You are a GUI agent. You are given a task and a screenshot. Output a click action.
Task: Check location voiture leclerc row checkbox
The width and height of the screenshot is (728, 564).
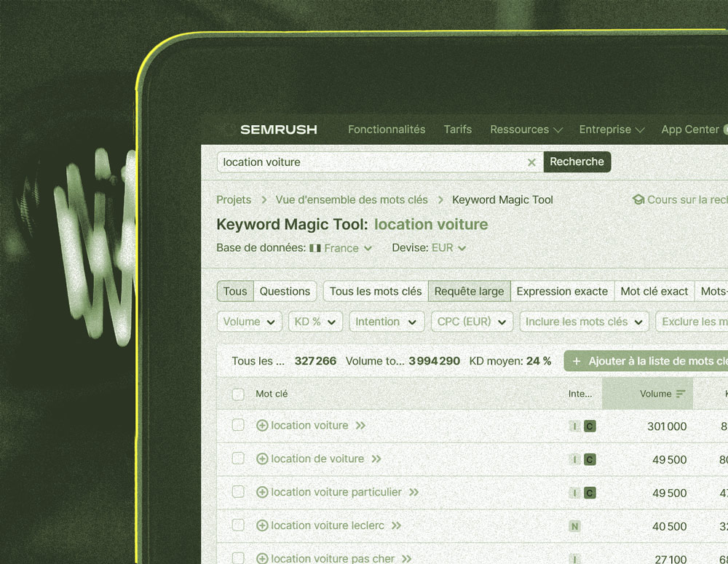coord(238,525)
